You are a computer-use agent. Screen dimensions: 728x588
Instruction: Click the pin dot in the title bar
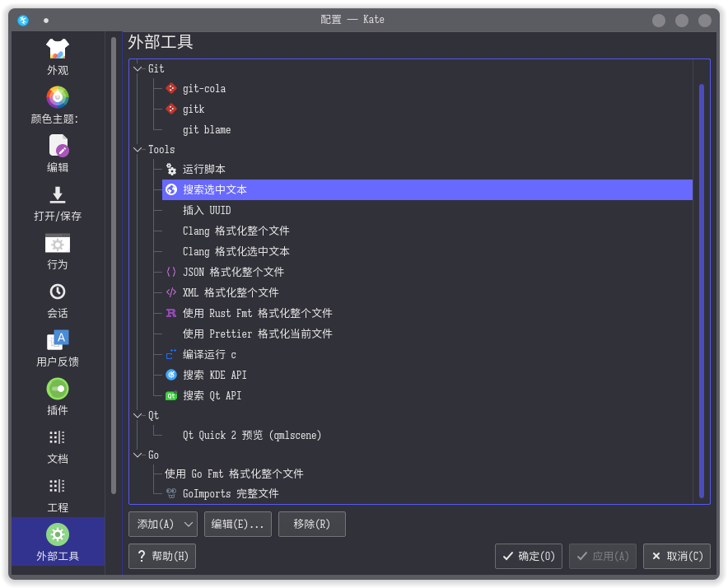click(46, 21)
